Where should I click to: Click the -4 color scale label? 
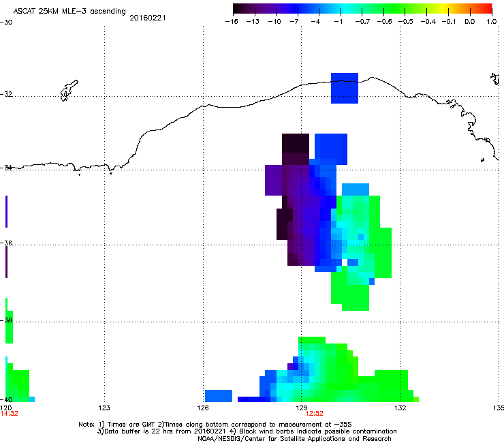pos(315,22)
